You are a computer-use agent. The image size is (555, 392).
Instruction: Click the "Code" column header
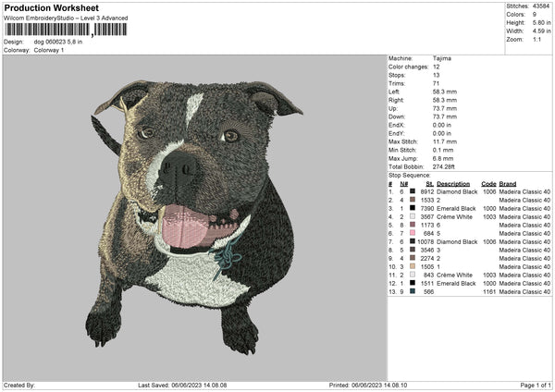(488, 184)
